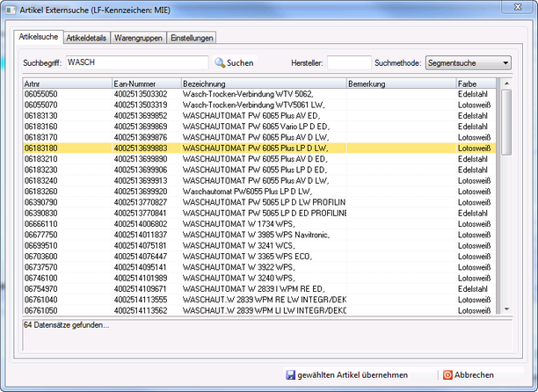Switch to the Artikeldetails tab

click(85, 38)
